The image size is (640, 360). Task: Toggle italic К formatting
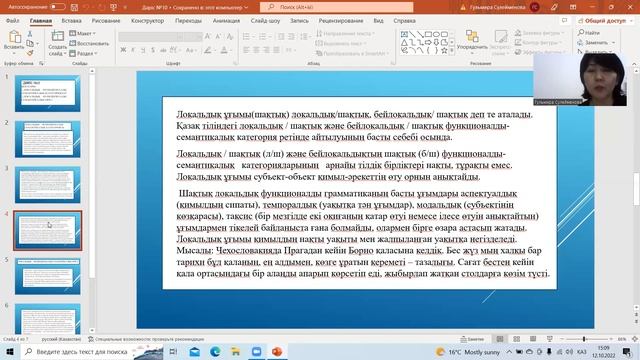133,50
